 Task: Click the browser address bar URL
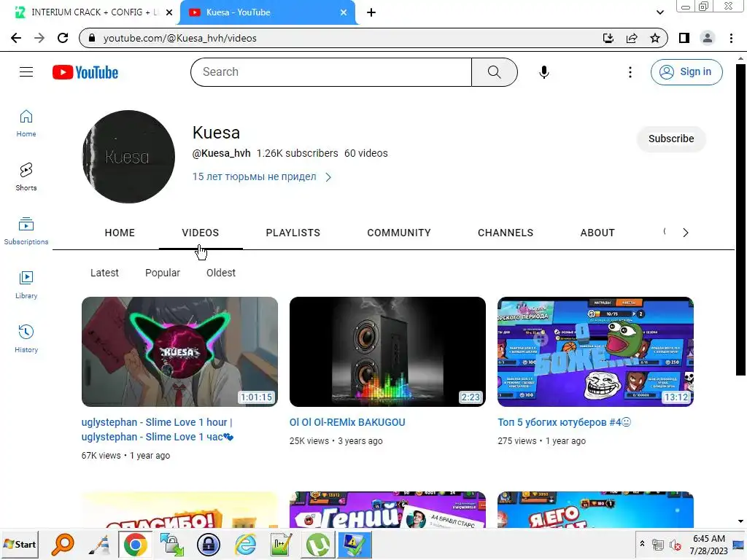click(x=179, y=38)
